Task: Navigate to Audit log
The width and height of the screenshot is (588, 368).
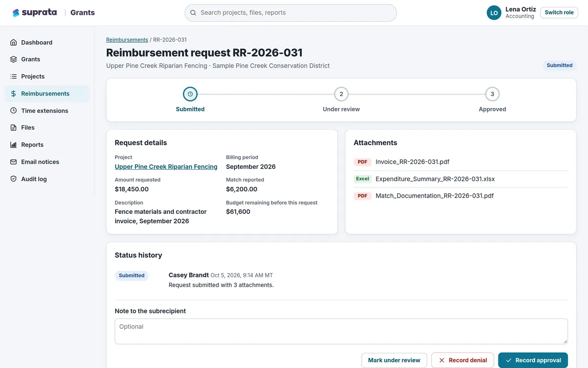Action: [48, 179]
